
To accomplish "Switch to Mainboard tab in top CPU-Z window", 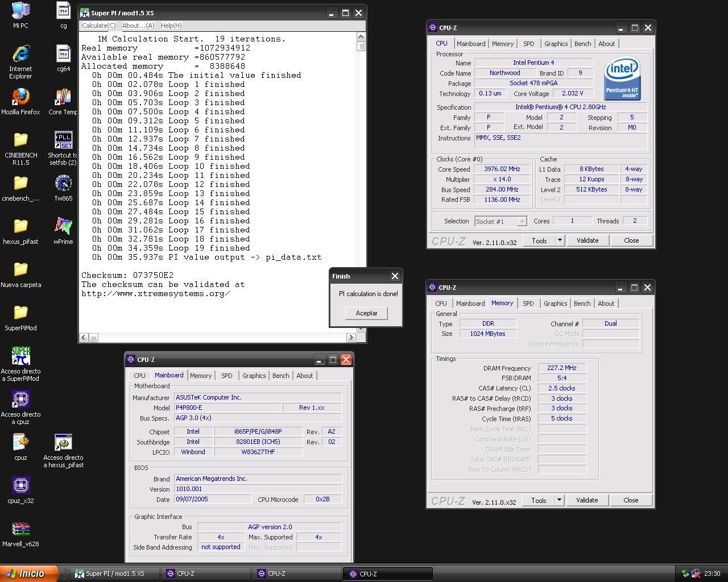I will pos(471,44).
